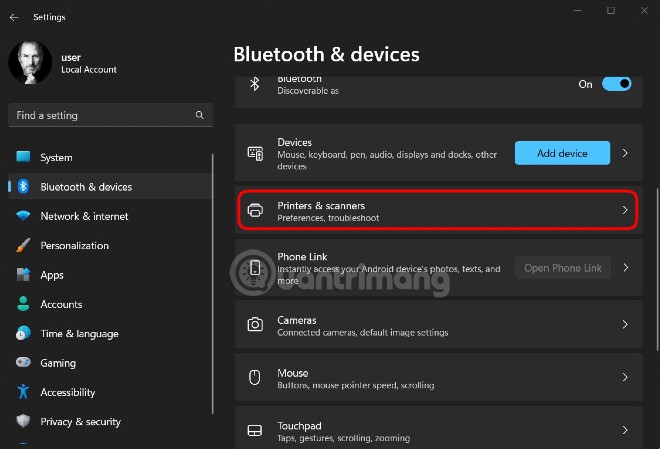Click the Time & language globe icon
This screenshot has height=449, width=660.
click(x=23, y=333)
